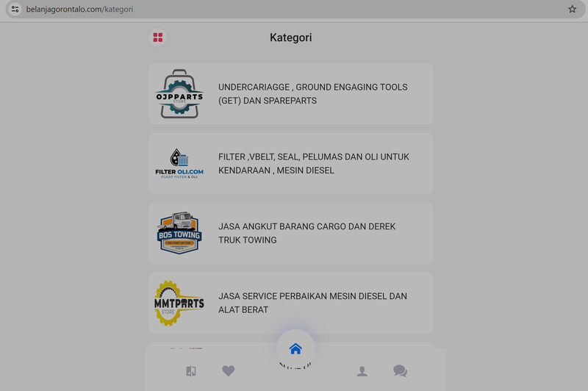Go to home via center house icon

click(x=295, y=348)
